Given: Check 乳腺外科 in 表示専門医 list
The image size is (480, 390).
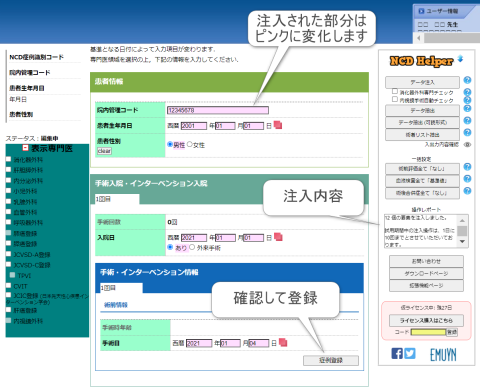Looking at the screenshot, I should click(x=9, y=201).
